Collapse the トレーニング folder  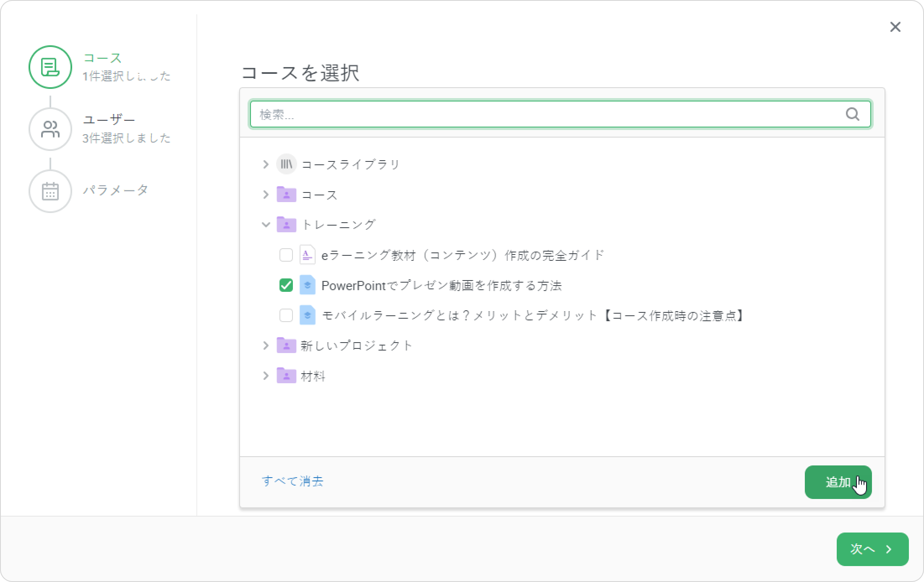tap(266, 225)
